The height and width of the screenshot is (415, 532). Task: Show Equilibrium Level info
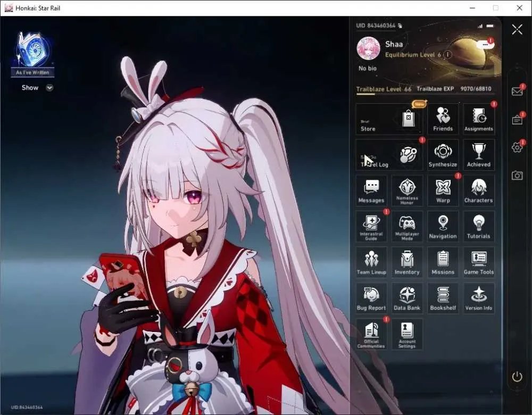448,55
